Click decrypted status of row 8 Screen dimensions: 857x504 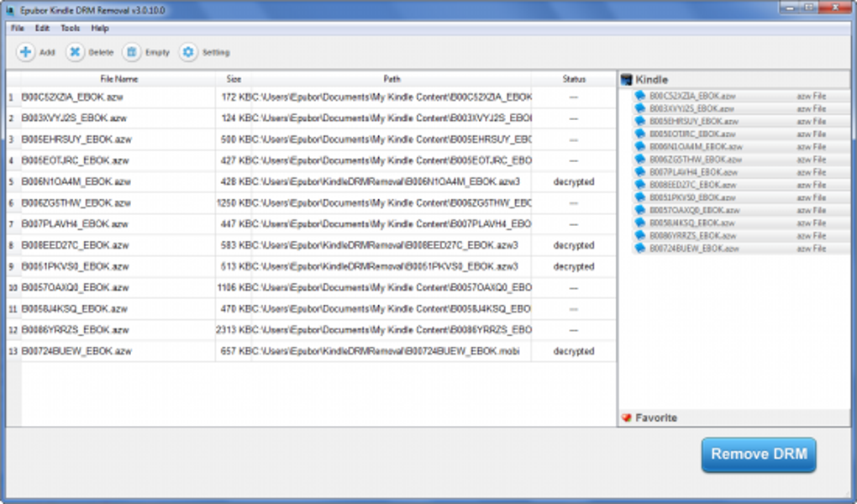pyautogui.click(x=573, y=245)
